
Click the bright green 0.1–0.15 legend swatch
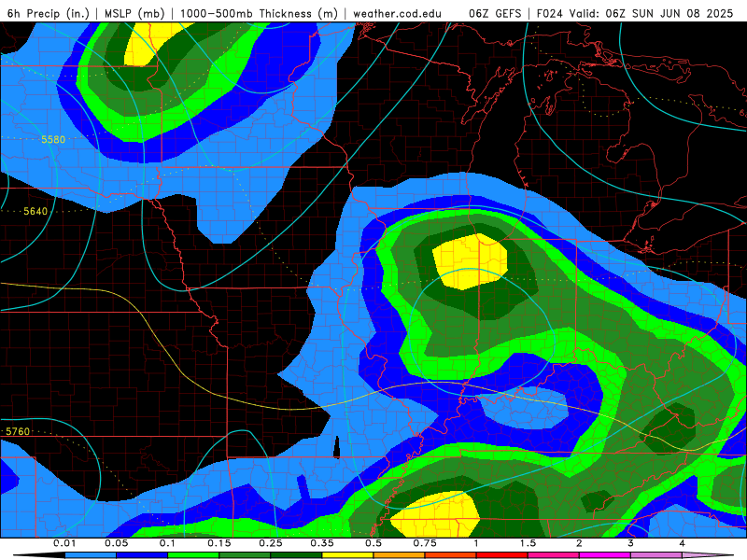tap(193, 555)
